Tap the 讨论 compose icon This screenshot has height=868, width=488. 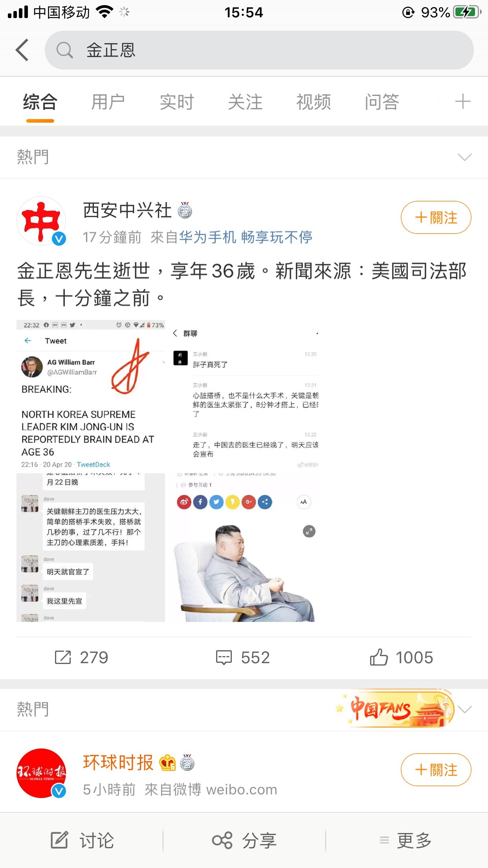60,840
